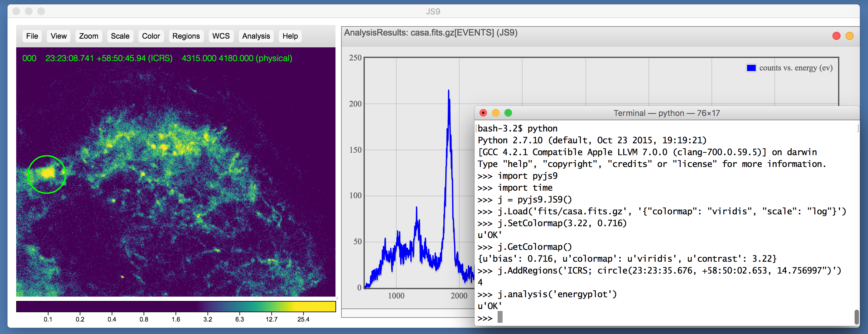Open the Scale menu

point(120,36)
